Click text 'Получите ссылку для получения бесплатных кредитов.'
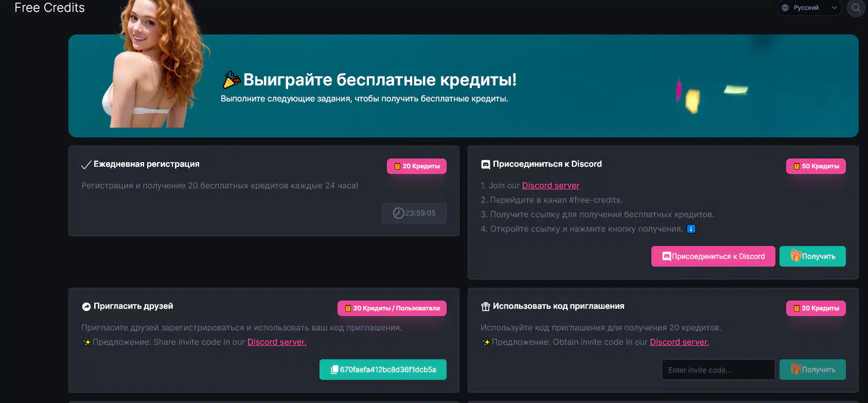The height and width of the screenshot is (403, 868). (x=602, y=214)
